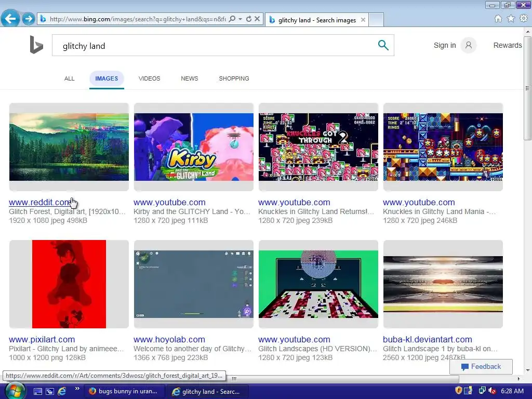This screenshot has width=532, height=399.
Task: Click '1920 x 1080 jpeg 498kB' text
Action: (x=48, y=220)
